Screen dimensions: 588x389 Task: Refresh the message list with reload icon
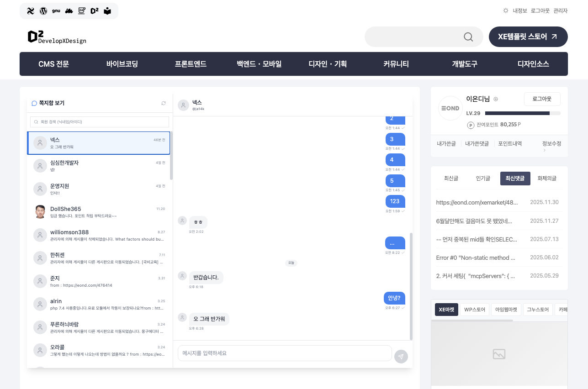click(164, 103)
